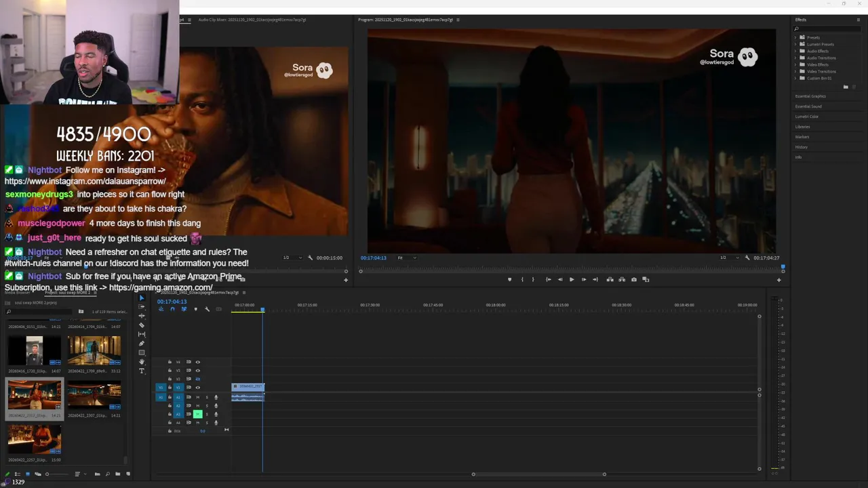Open Program Monitor playback resolution dropdown
Screen dimensions: 868x488
tap(730, 258)
